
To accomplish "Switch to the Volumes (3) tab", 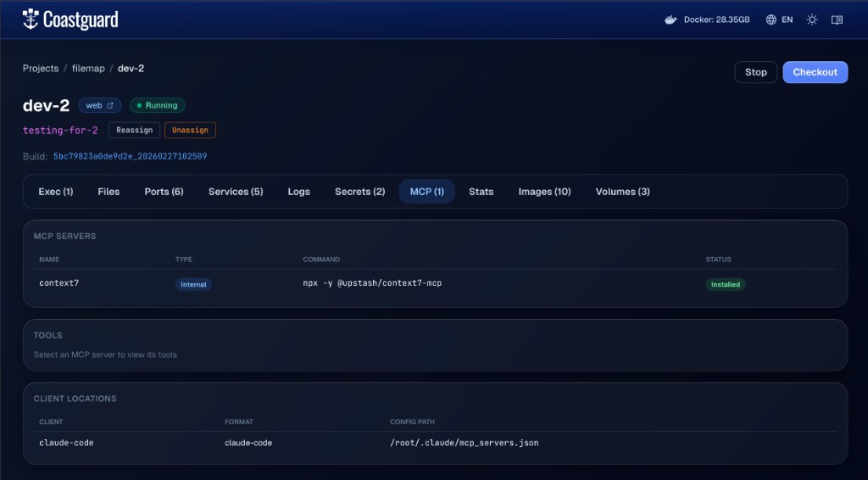I will coord(623,192).
